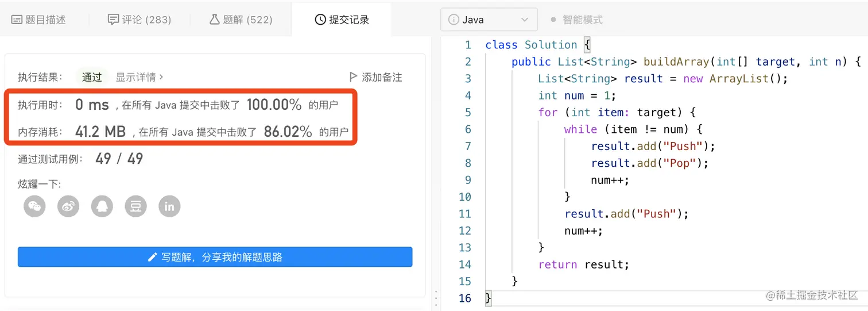Share result via LinkedIn icon
868x311 pixels.
coord(169,206)
